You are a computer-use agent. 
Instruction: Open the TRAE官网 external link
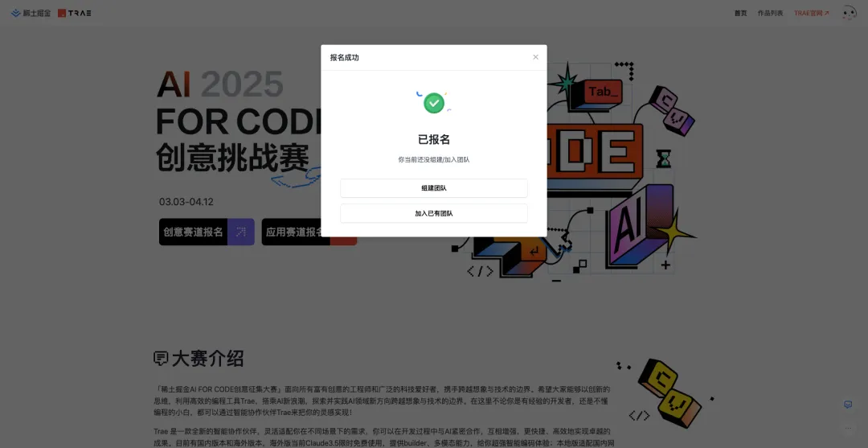(812, 14)
